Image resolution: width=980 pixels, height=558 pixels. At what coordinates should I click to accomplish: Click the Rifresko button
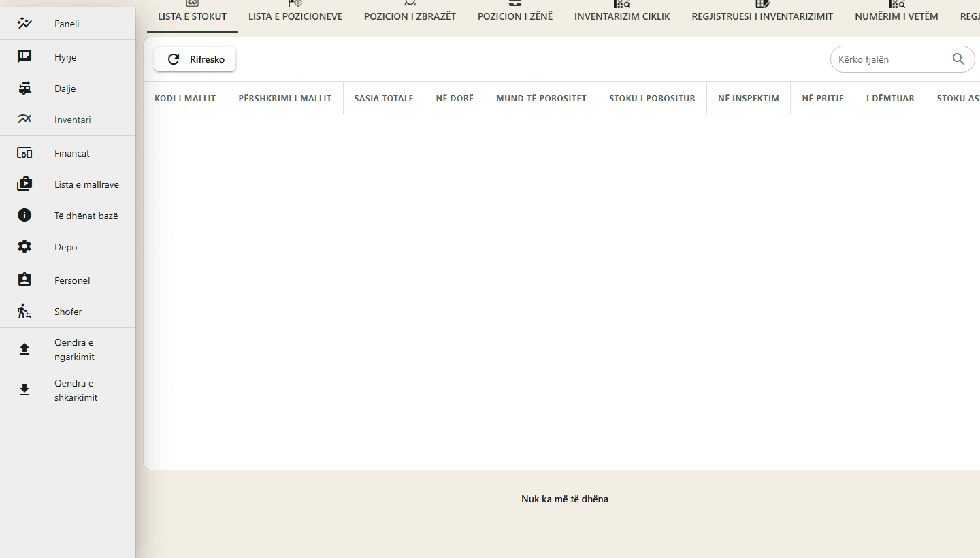coord(195,59)
